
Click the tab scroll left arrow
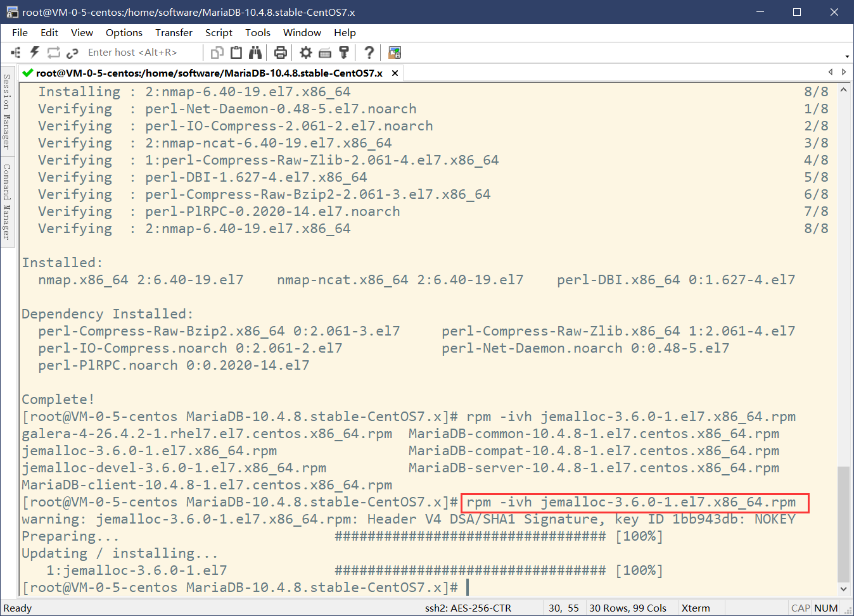coord(831,72)
